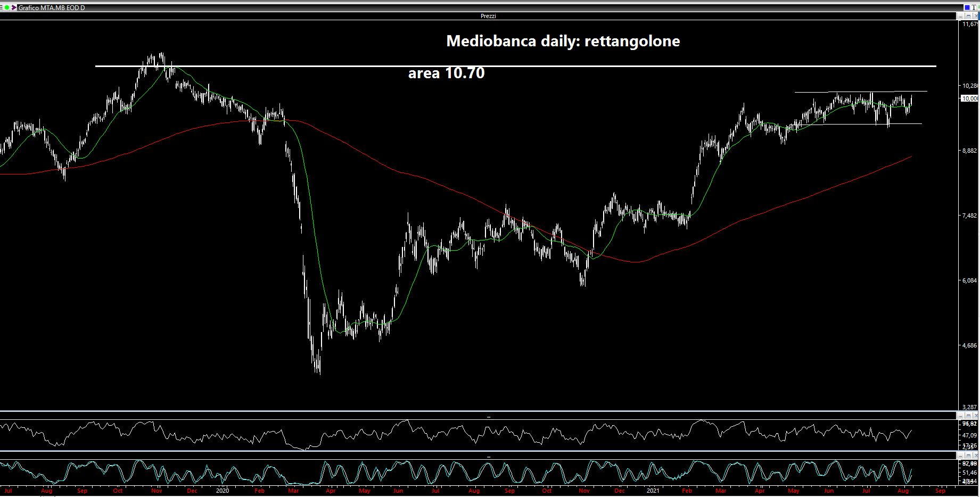Click the green status dot icon
The image size is (980, 497).
7,7
